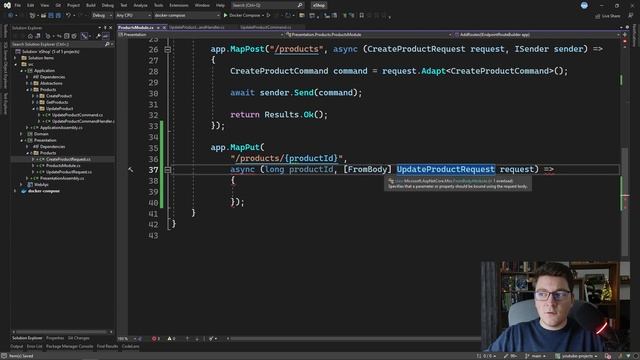This screenshot has width=640, height=360.
Task: Click Solution Explorer Refresh icon
Action: click(59, 36)
